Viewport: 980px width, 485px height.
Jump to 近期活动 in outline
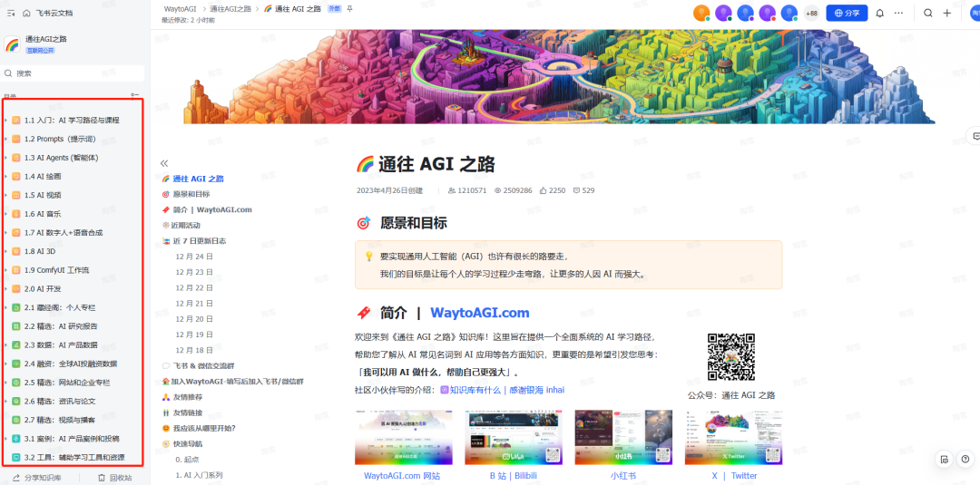coord(186,226)
